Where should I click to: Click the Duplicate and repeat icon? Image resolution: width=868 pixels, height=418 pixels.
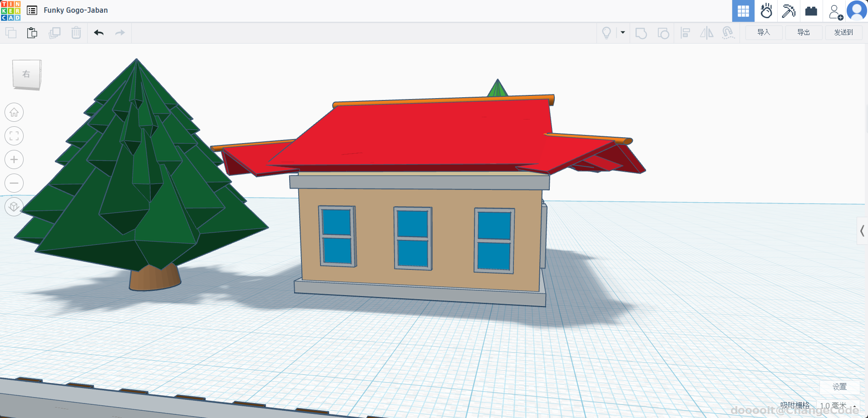coord(54,33)
